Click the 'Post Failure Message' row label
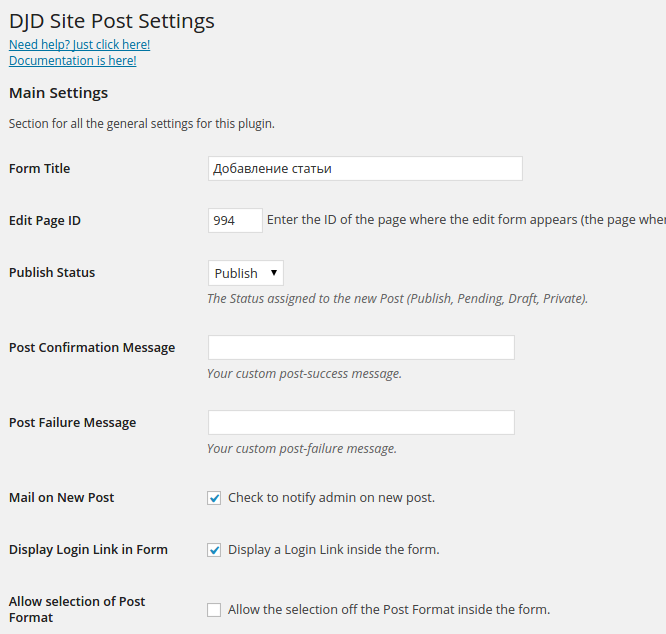Viewport: 666px width, 634px height. click(72, 423)
